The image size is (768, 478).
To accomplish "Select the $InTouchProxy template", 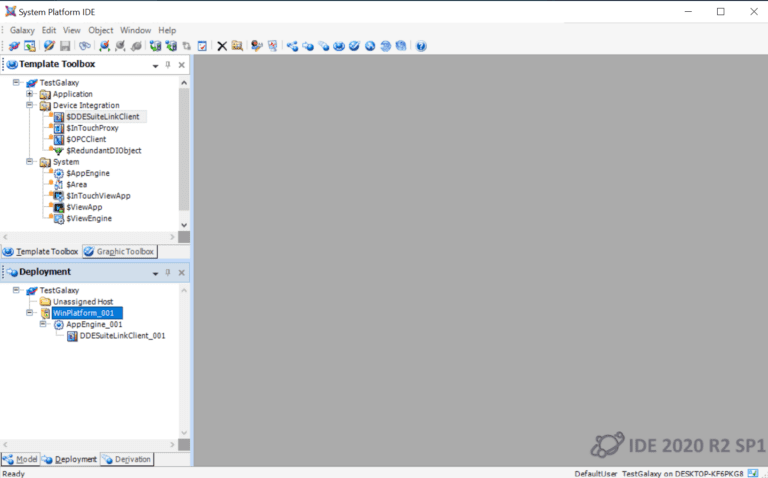I will pos(93,128).
